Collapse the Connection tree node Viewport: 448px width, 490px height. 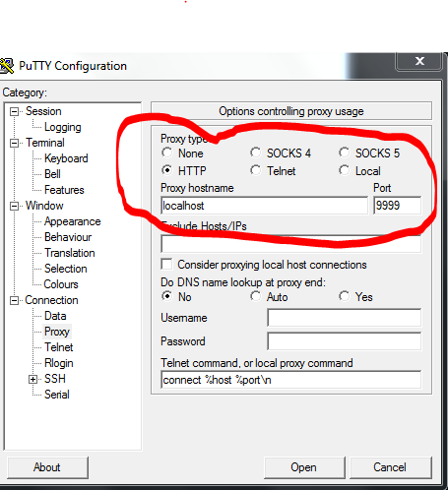pos(14,300)
